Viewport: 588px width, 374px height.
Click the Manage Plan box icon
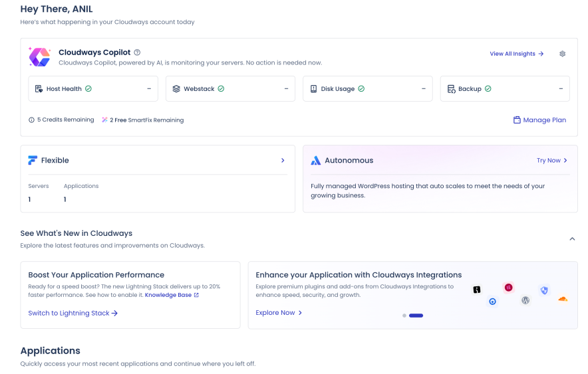point(517,120)
